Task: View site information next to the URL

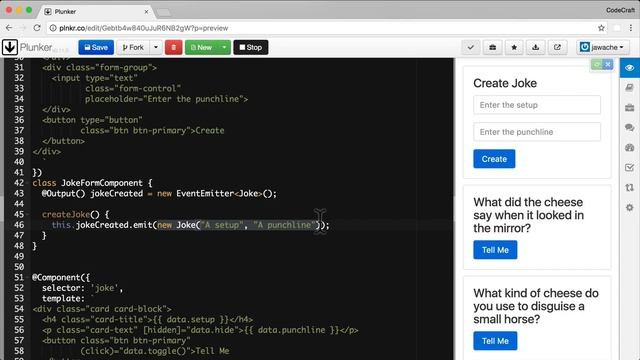Action: click(53, 28)
